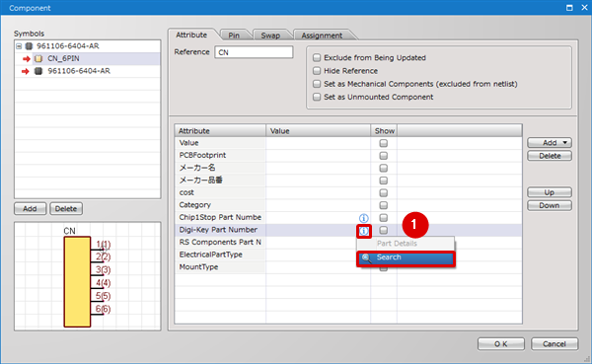Open the attribute Add dropdown button

(550, 143)
